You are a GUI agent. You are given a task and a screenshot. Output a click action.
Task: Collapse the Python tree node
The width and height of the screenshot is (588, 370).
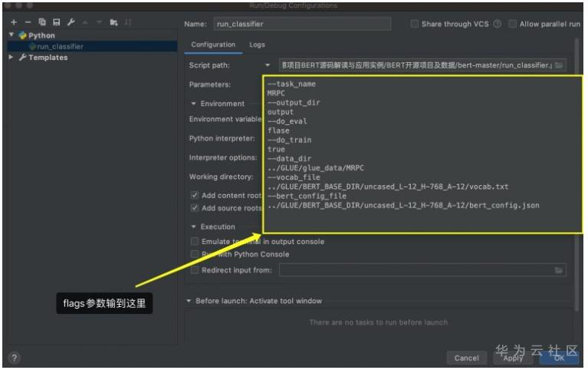point(11,35)
